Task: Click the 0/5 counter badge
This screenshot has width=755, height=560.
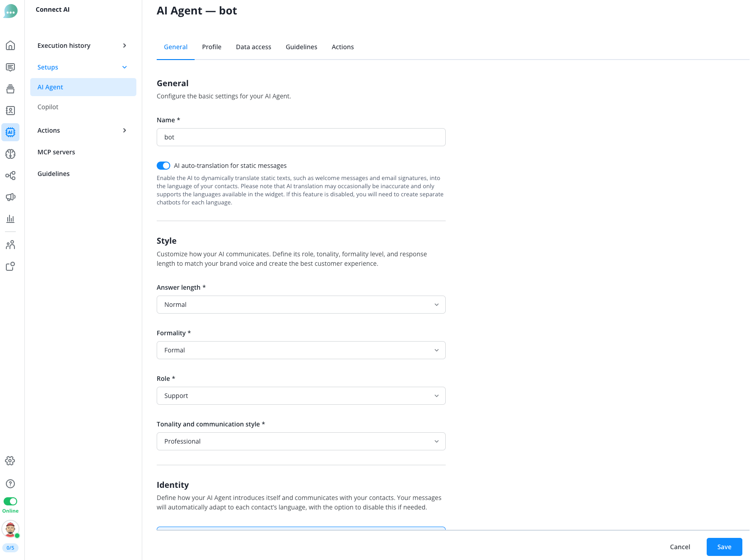Action: coord(10,548)
